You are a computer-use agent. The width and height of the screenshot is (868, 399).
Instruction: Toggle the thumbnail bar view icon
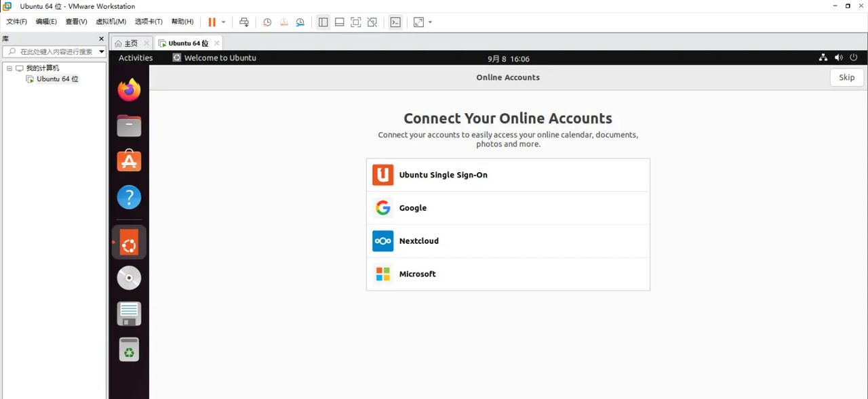tap(339, 22)
